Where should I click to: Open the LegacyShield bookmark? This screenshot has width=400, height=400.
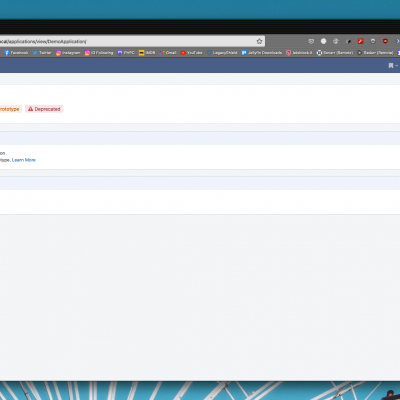[222, 53]
